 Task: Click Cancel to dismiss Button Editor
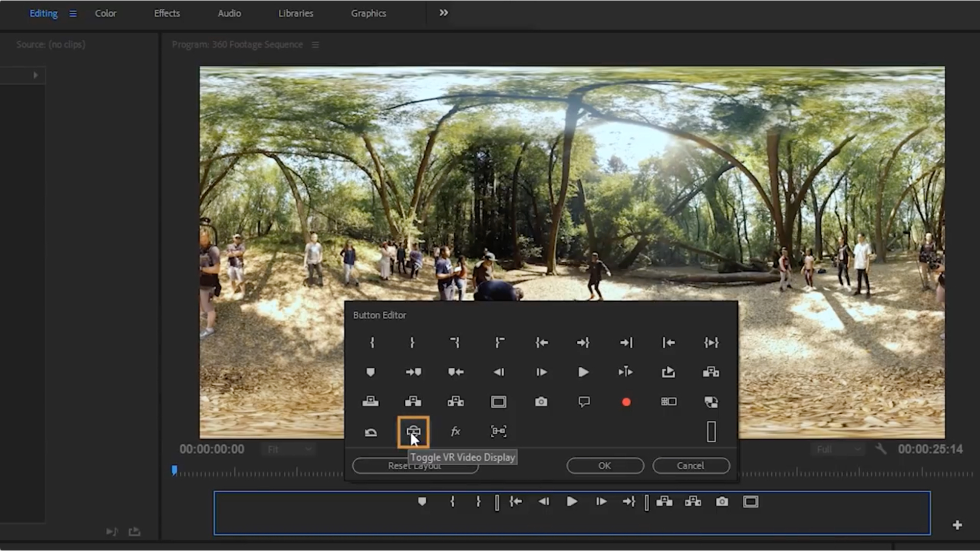pos(691,466)
